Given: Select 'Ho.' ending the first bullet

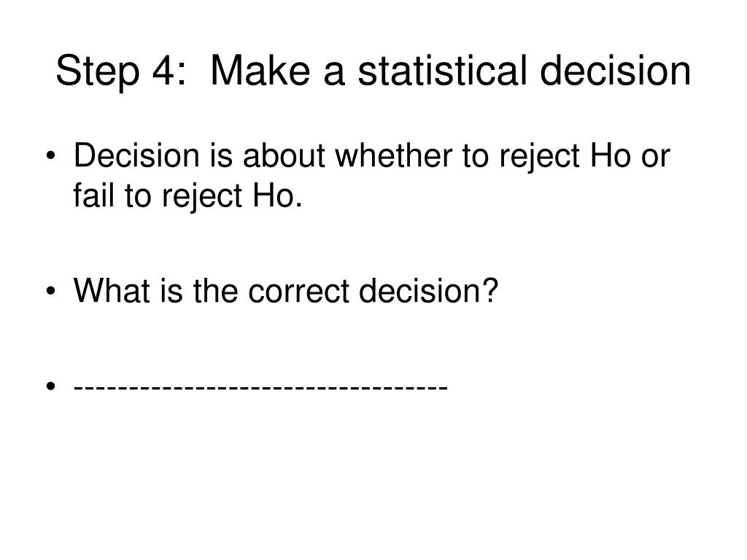Looking at the screenshot, I should tap(277, 195).
